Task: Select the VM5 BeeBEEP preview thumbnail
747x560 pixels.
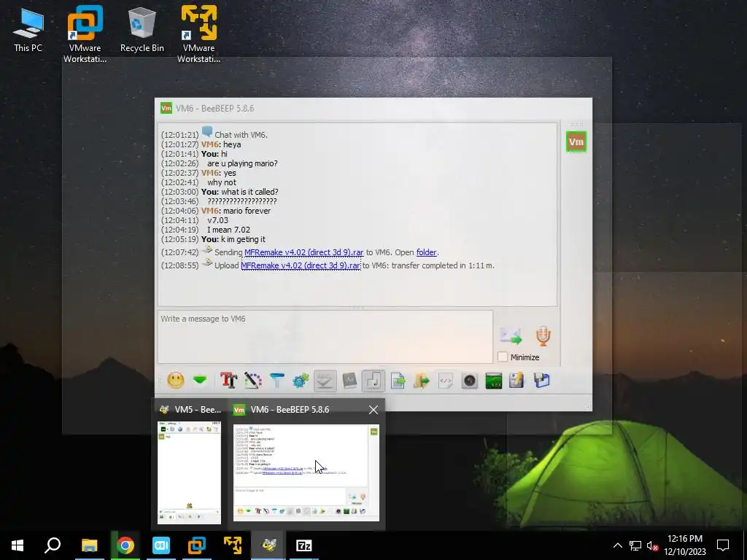Action: (x=189, y=472)
